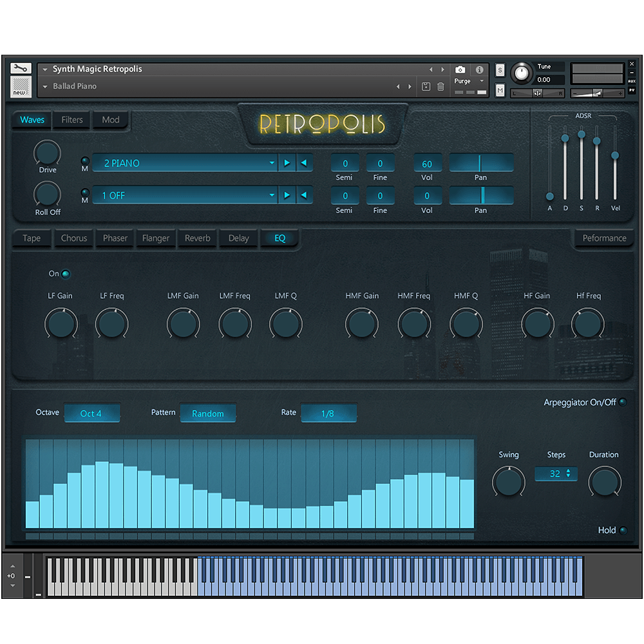Open the wrench instrument edit icon
The height and width of the screenshot is (644, 644).
(x=21, y=68)
